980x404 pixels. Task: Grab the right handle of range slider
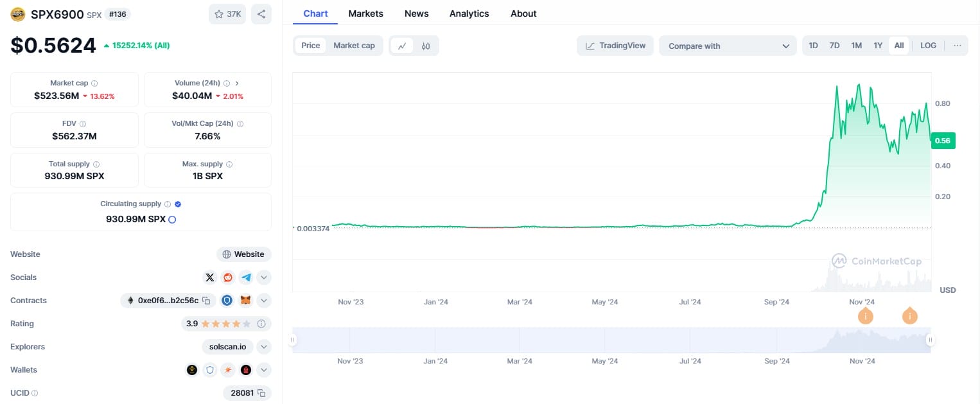point(930,340)
